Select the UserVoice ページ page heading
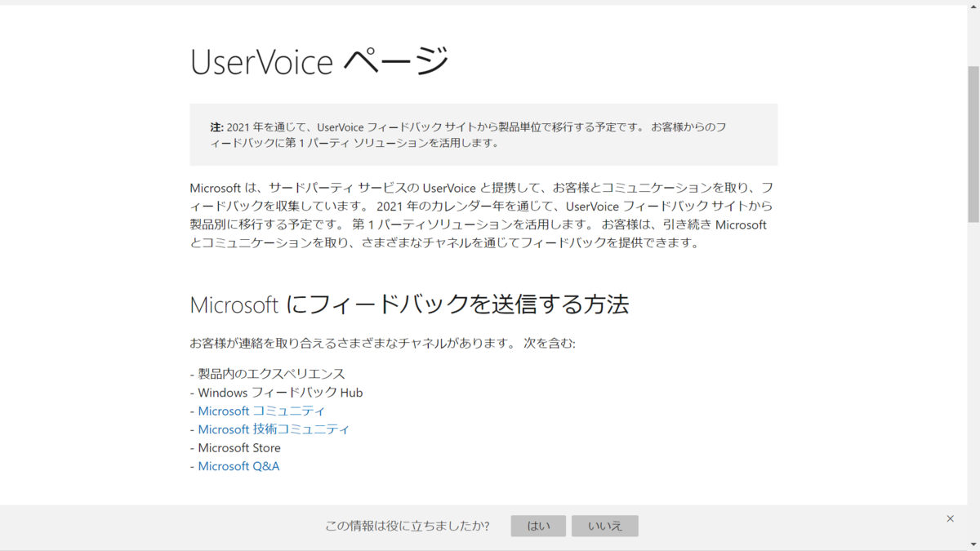The image size is (980, 551). [x=318, y=61]
